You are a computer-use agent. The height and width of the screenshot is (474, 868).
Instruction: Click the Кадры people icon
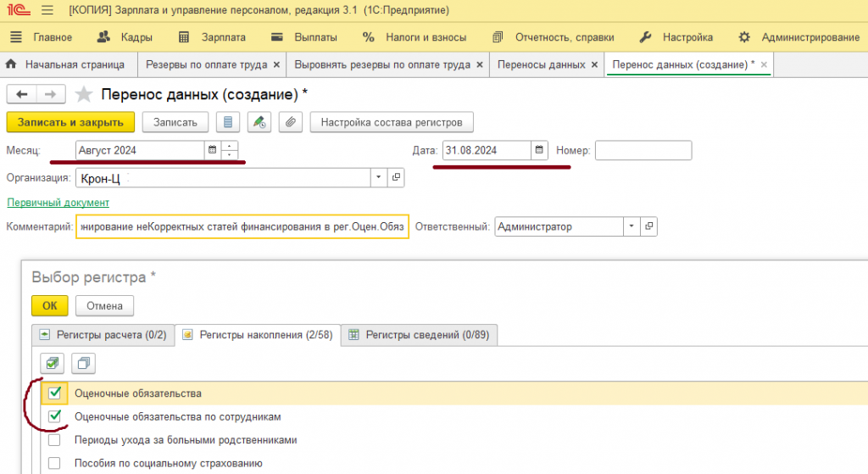point(103,37)
